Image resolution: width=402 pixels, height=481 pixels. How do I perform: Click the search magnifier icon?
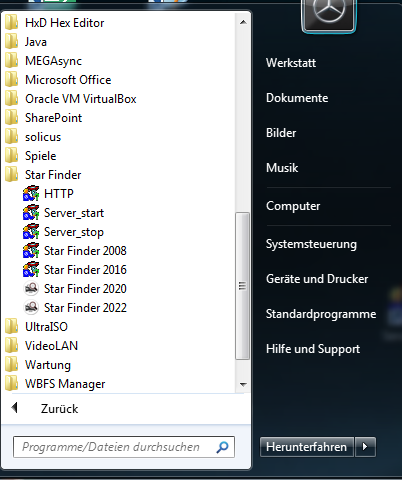222,447
